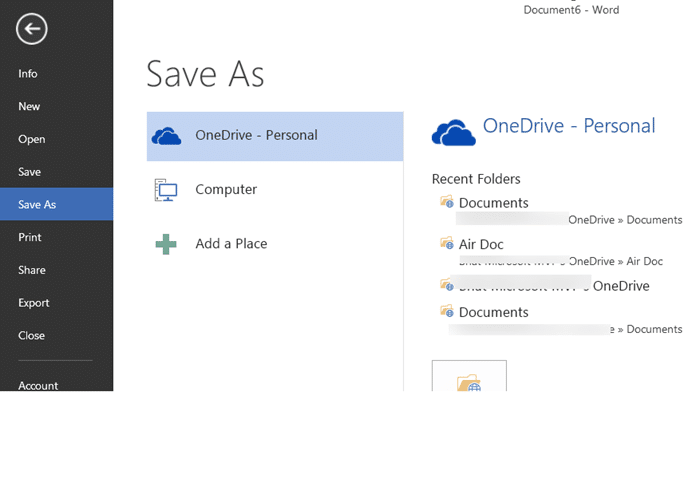700x479 pixels.
Task: Click Close in the backstage menu
Action: tap(31, 335)
